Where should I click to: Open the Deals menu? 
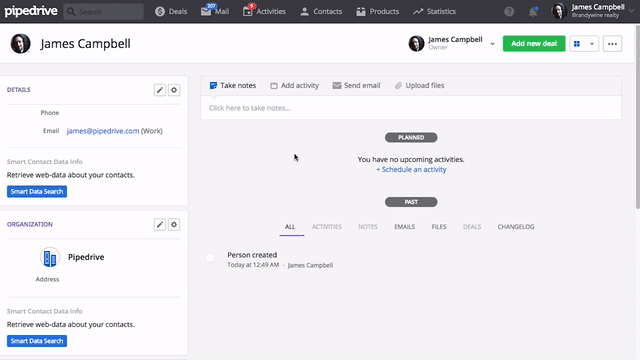(x=171, y=11)
